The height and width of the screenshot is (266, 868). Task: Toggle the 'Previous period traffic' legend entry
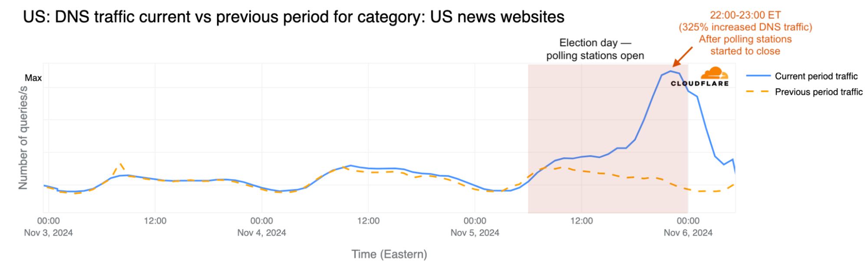point(818,92)
